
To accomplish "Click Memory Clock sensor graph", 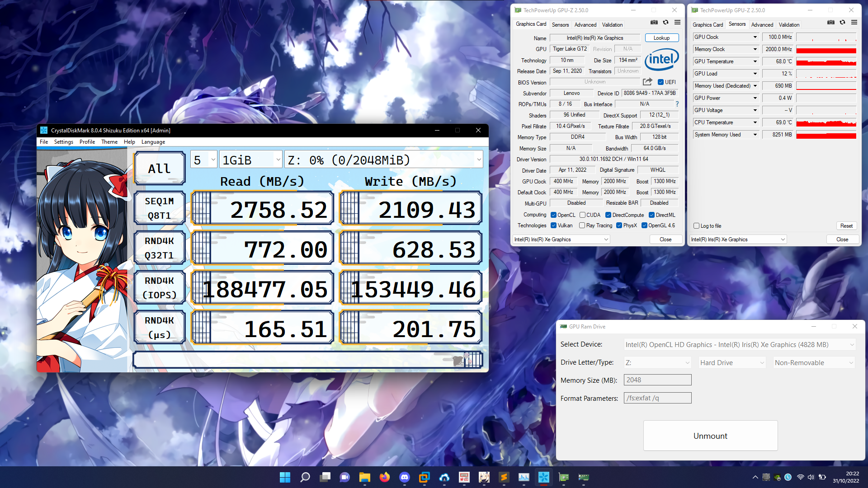I will (826, 49).
